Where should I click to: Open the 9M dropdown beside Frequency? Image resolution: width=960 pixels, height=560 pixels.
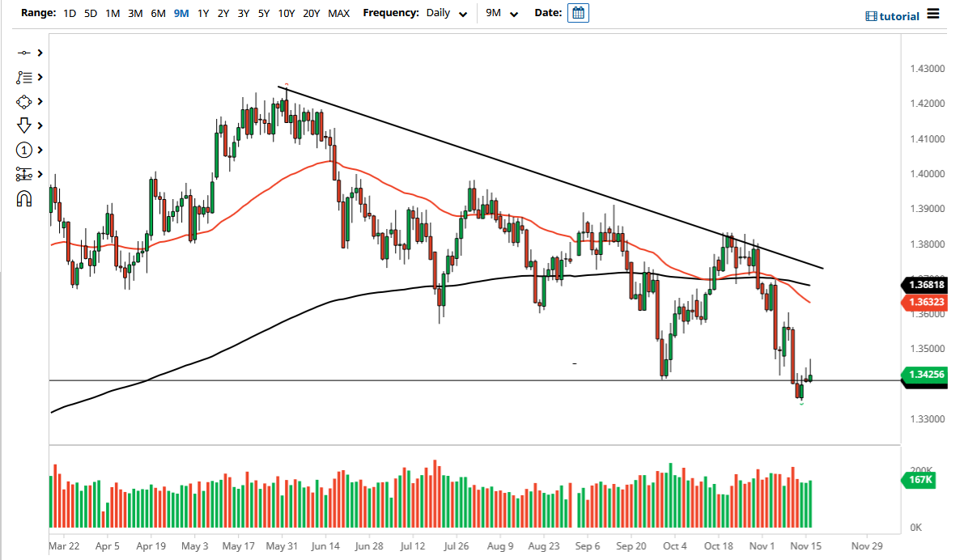coord(501,13)
